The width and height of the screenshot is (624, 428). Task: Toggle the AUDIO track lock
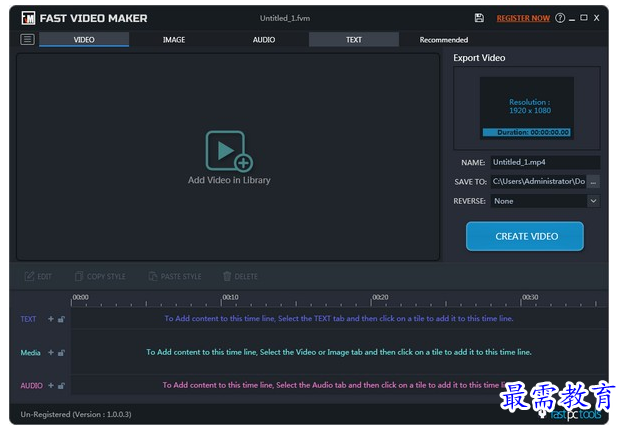(61, 385)
